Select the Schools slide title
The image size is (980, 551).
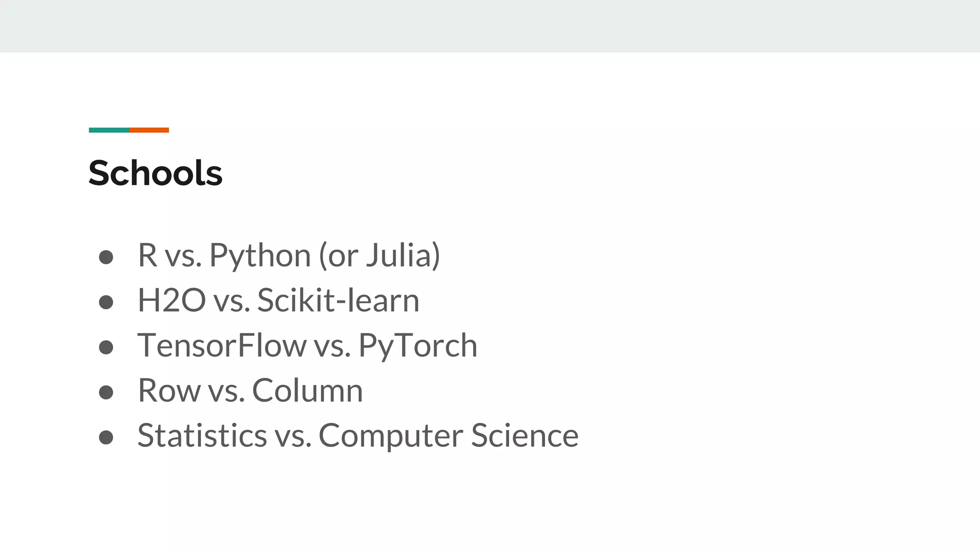(x=155, y=173)
